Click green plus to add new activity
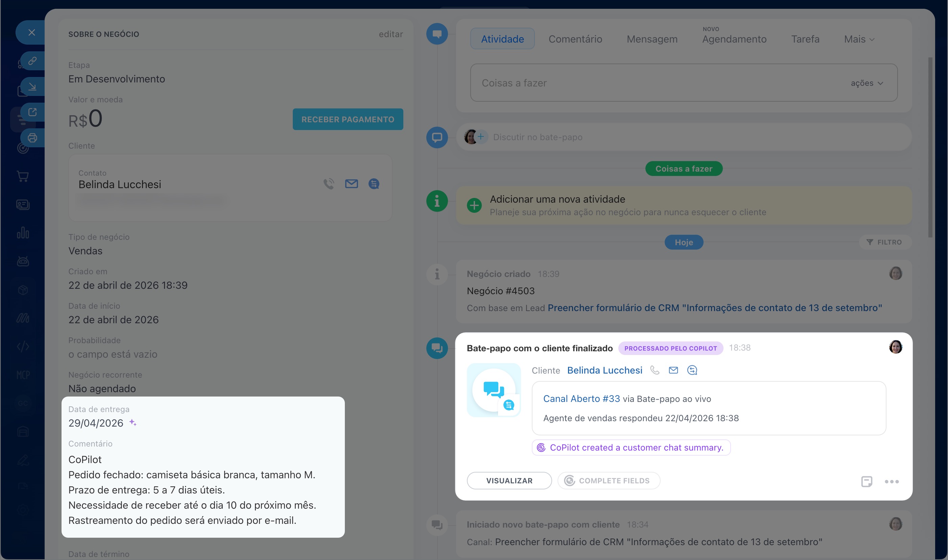 coord(474,205)
